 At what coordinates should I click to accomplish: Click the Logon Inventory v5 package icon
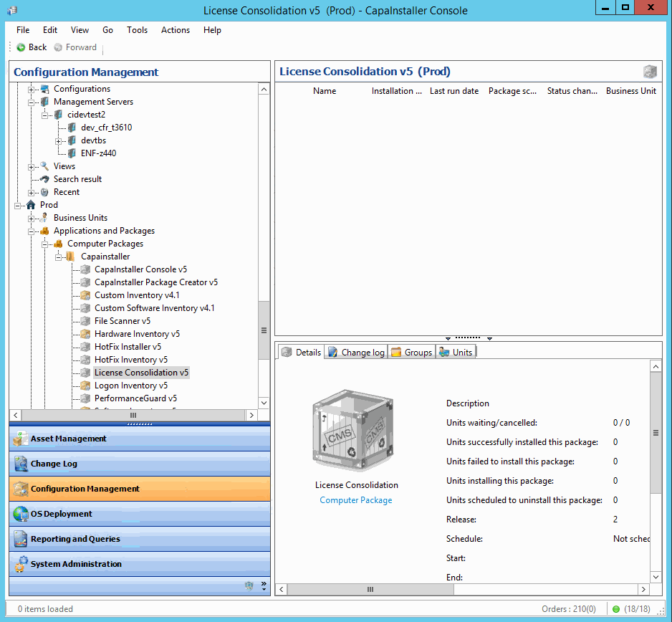[86, 386]
